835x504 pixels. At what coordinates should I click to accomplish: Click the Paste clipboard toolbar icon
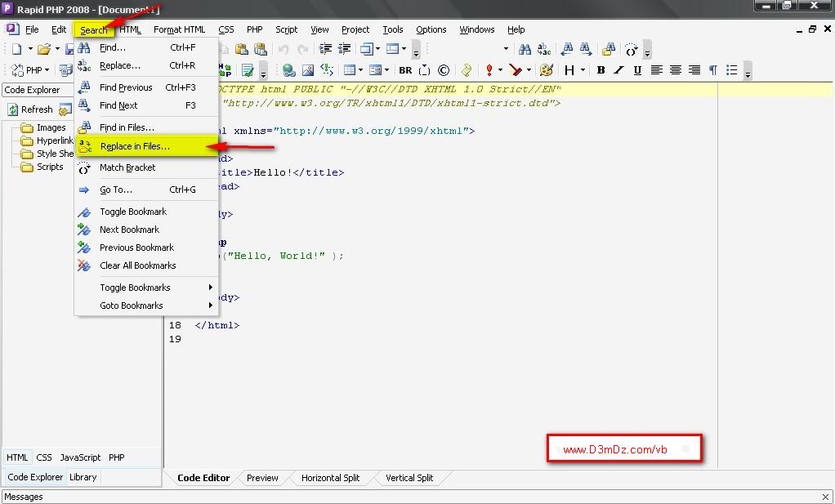[242, 50]
